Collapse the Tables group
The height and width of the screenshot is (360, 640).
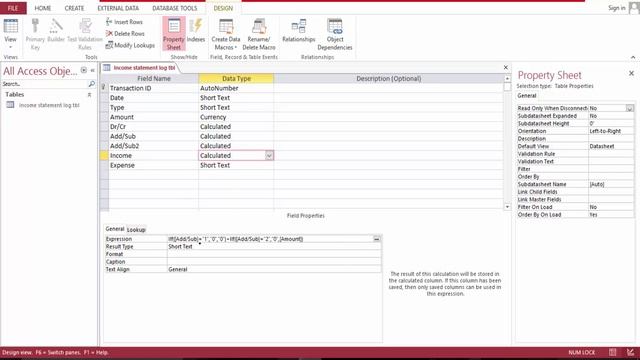click(89, 95)
